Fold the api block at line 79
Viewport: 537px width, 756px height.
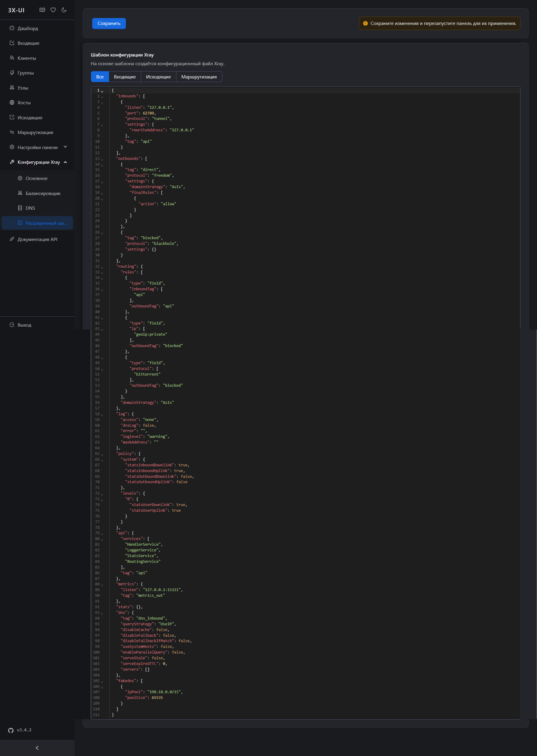coord(102,534)
